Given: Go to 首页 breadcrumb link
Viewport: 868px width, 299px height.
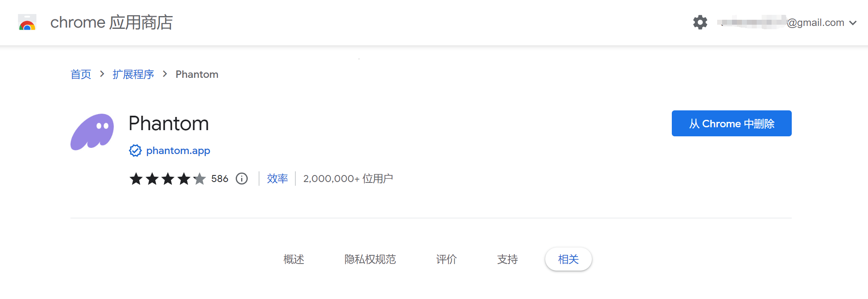Looking at the screenshot, I should coord(81,75).
